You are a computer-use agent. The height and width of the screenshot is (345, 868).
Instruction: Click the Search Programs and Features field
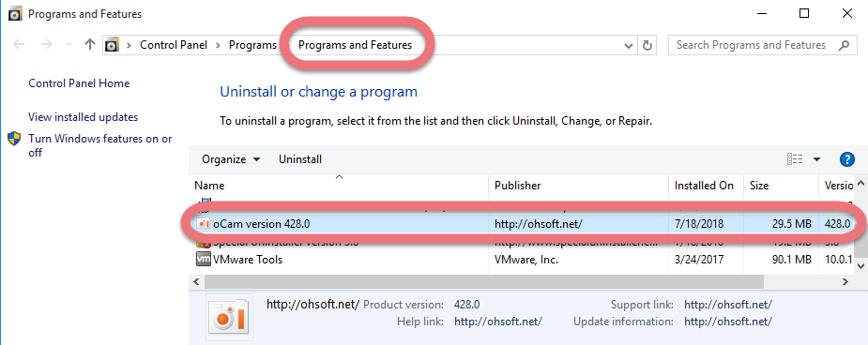[x=753, y=45]
